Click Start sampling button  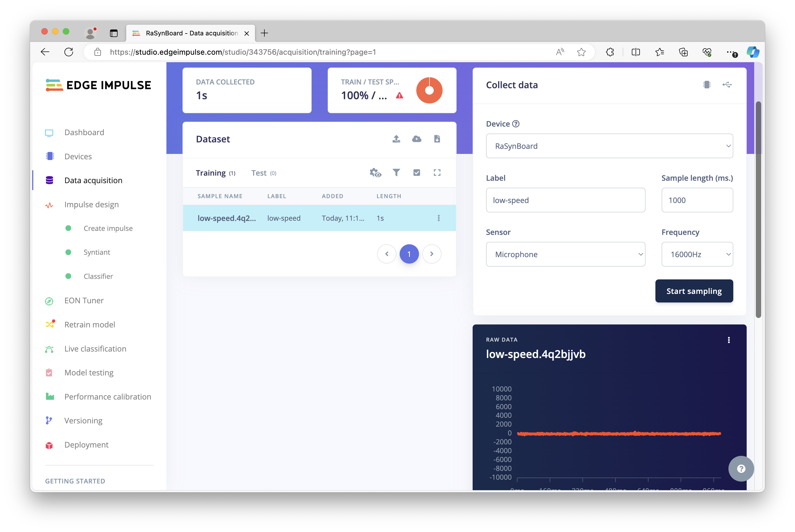(694, 291)
